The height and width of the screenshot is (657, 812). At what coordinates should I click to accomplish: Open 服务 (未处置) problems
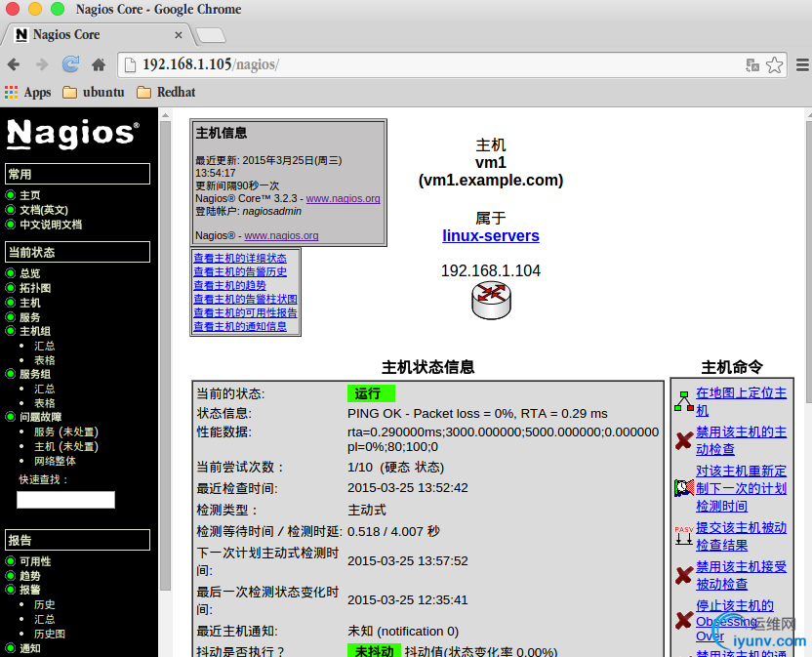tap(65, 431)
